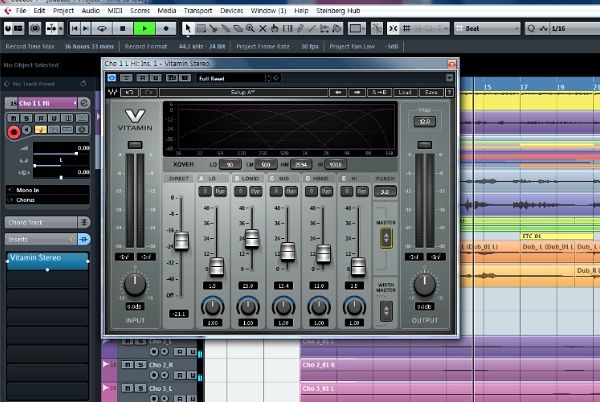Undo last change in Vitamin plugin

[x=129, y=92]
